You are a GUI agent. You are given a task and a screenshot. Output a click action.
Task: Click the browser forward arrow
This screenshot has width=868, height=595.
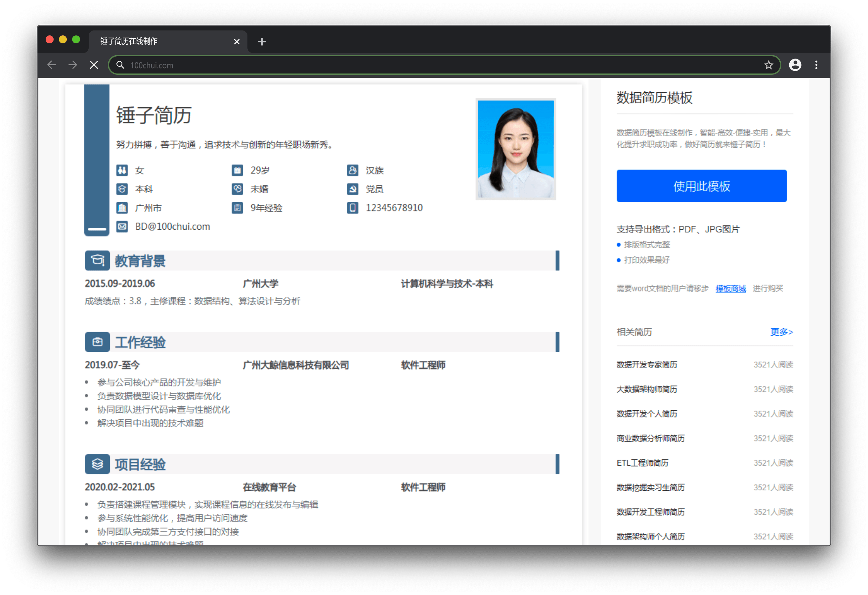[72, 65]
